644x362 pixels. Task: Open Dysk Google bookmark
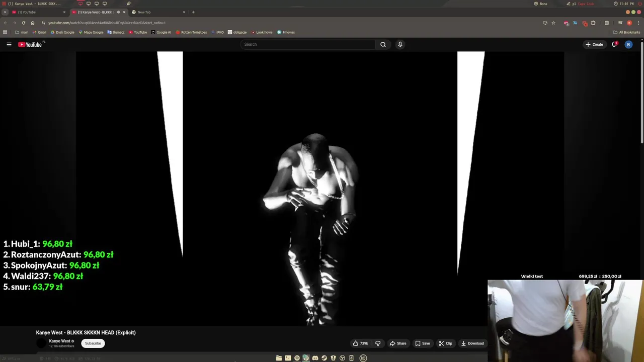pyautogui.click(x=62, y=32)
